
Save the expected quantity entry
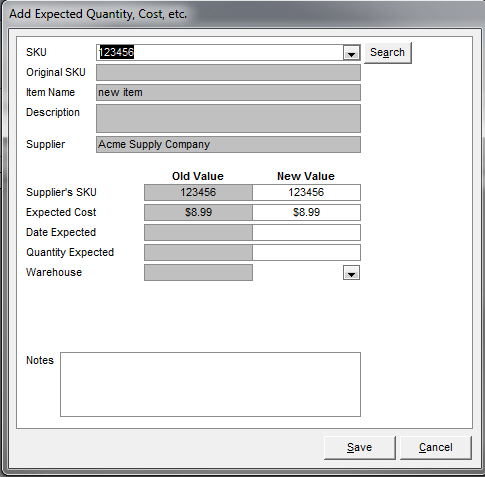(360, 448)
